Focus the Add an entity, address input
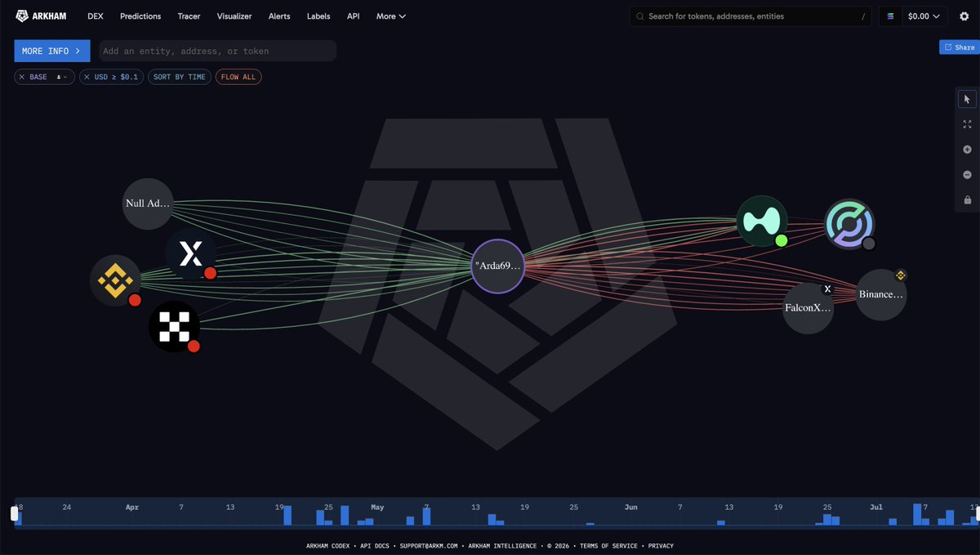This screenshot has height=555, width=980. (x=218, y=51)
